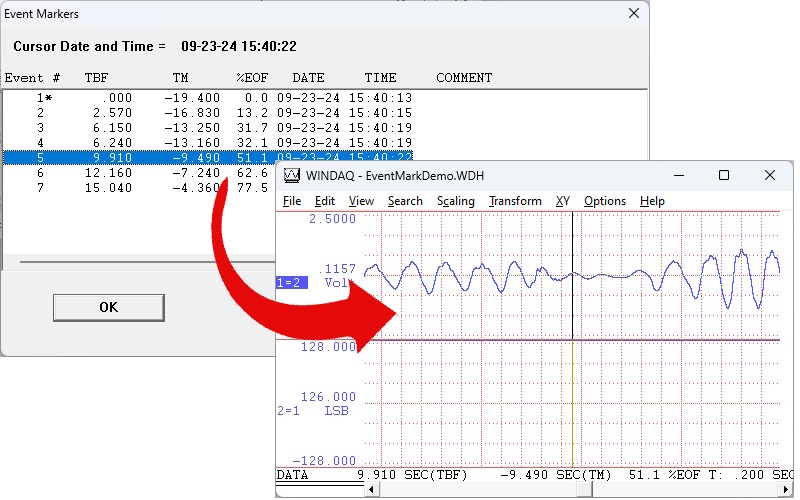Click the WINDAQ horizontal scrollbar thumb
This screenshot has width=800, height=500.
[584, 490]
